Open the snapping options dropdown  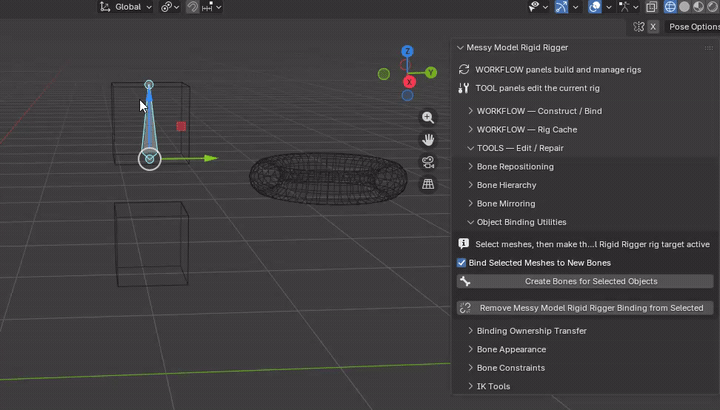coord(212,7)
